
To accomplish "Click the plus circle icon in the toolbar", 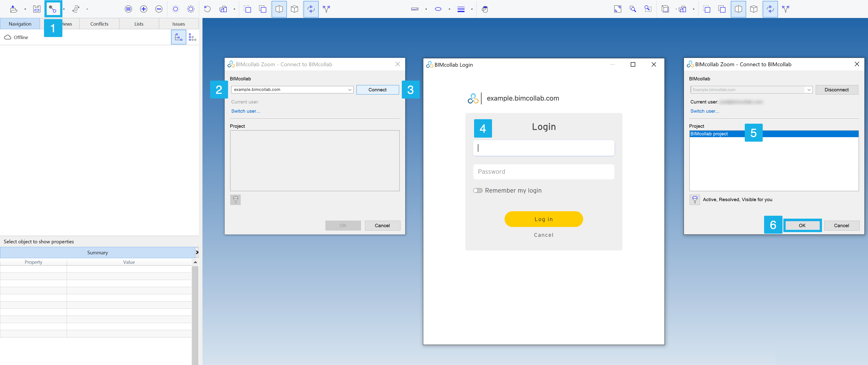I will tap(143, 9).
